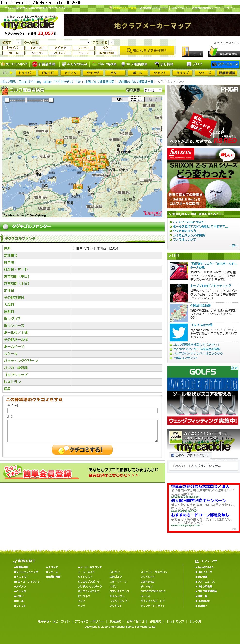Click the 本文 text area
This screenshot has width=240, height=644.
click(x=82, y=431)
